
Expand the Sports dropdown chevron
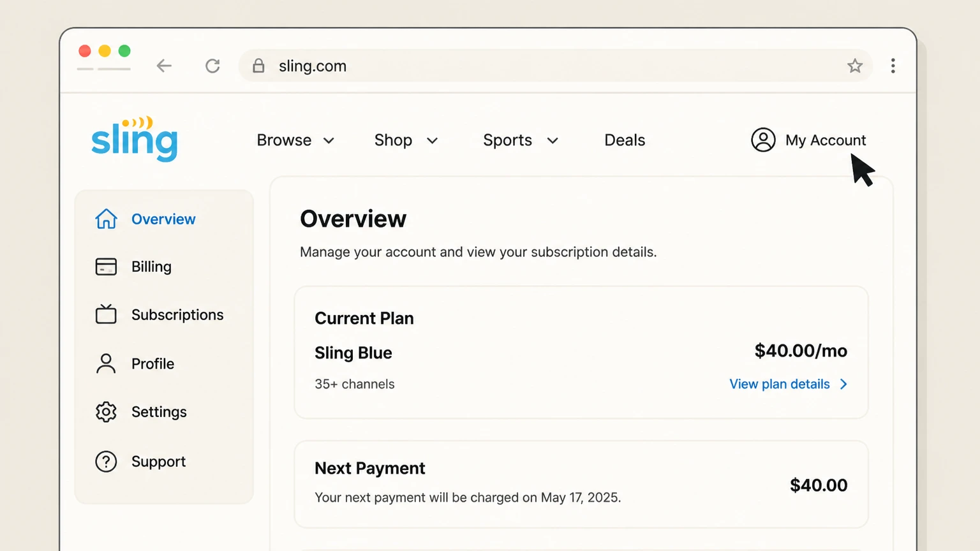coord(553,140)
